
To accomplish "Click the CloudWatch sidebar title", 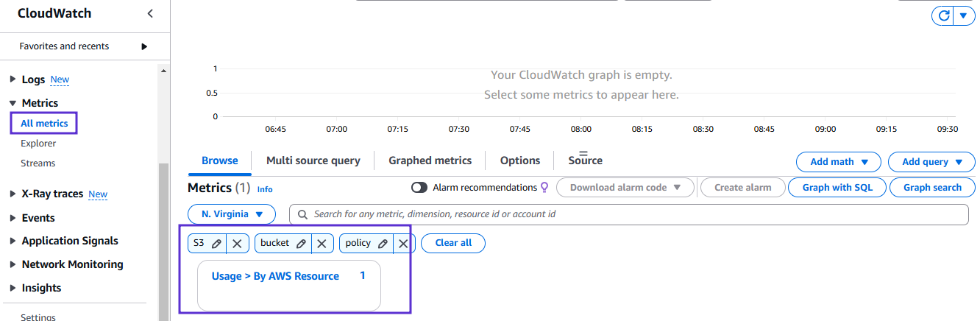I will [x=54, y=13].
